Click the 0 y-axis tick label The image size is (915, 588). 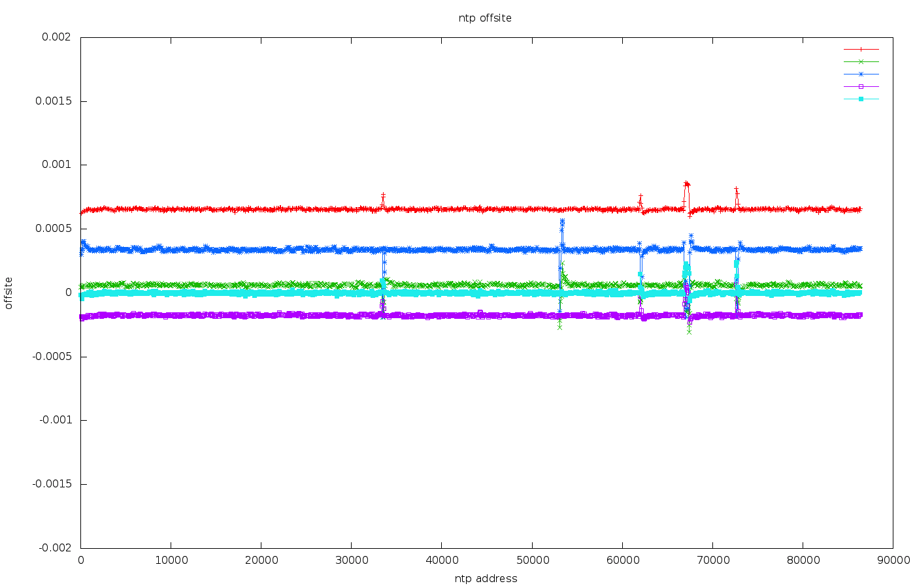(68, 292)
